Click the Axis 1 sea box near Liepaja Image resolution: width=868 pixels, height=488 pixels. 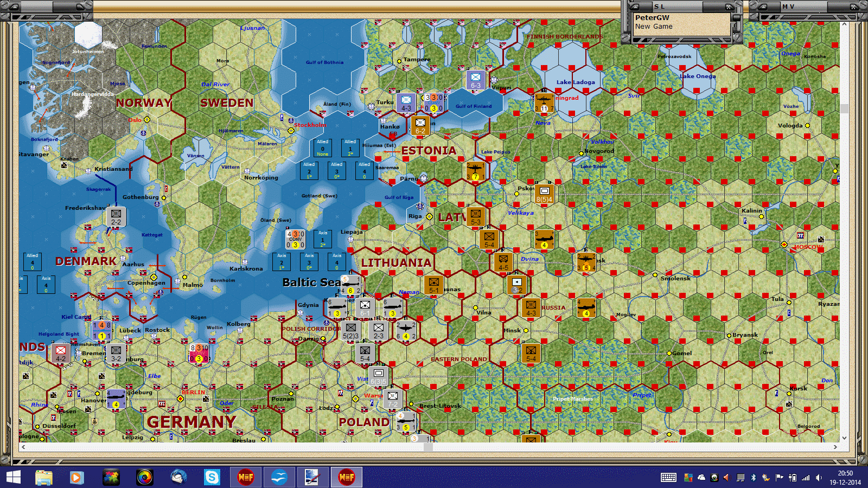[x=323, y=239]
